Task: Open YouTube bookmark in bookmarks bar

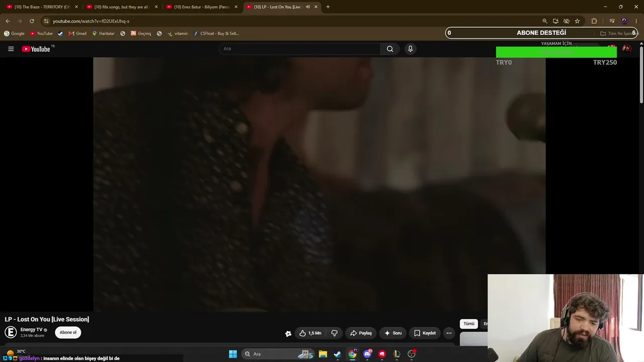Action: tap(41, 34)
